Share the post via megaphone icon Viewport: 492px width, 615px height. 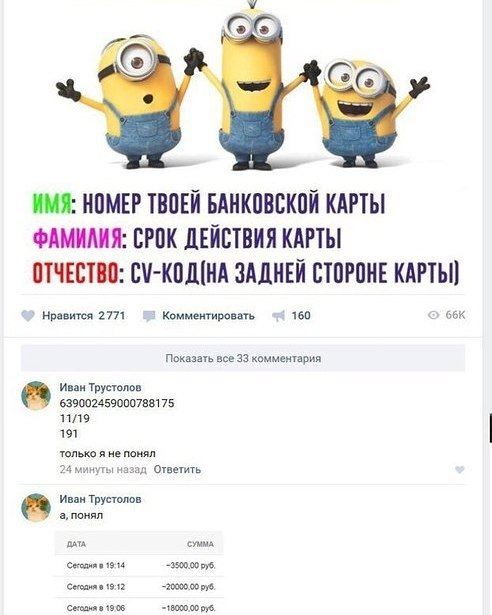(x=278, y=316)
